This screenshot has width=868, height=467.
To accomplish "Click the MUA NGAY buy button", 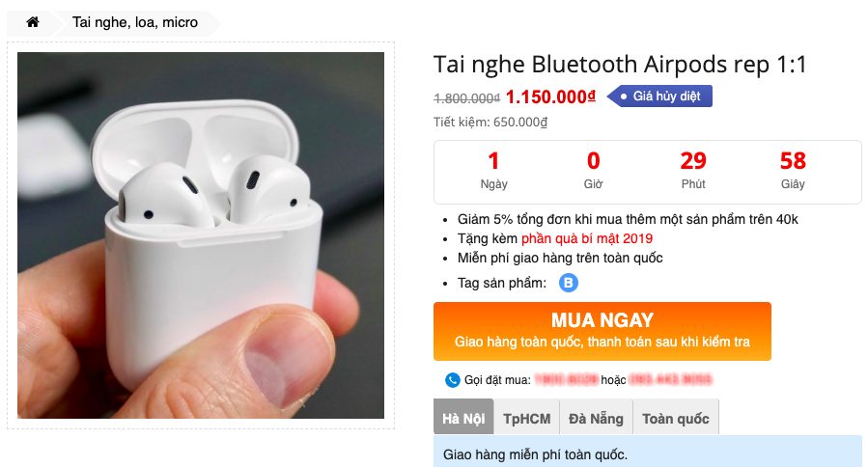I will tap(602, 332).
